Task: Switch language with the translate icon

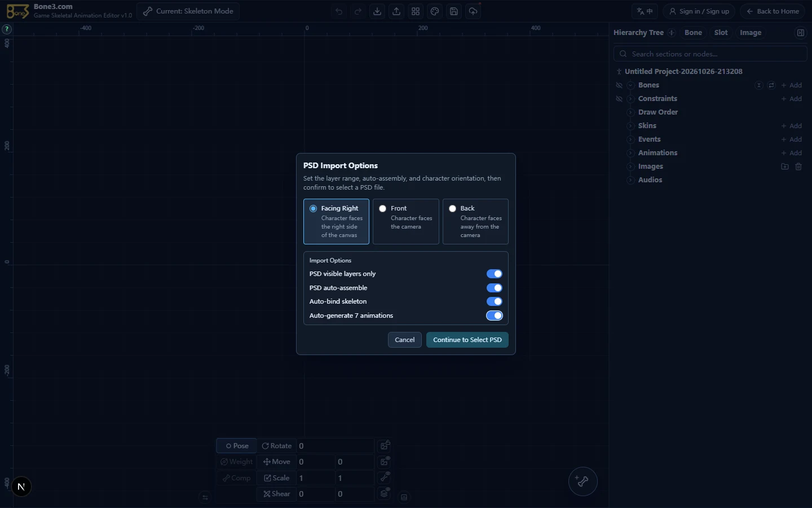Action: tap(645, 11)
